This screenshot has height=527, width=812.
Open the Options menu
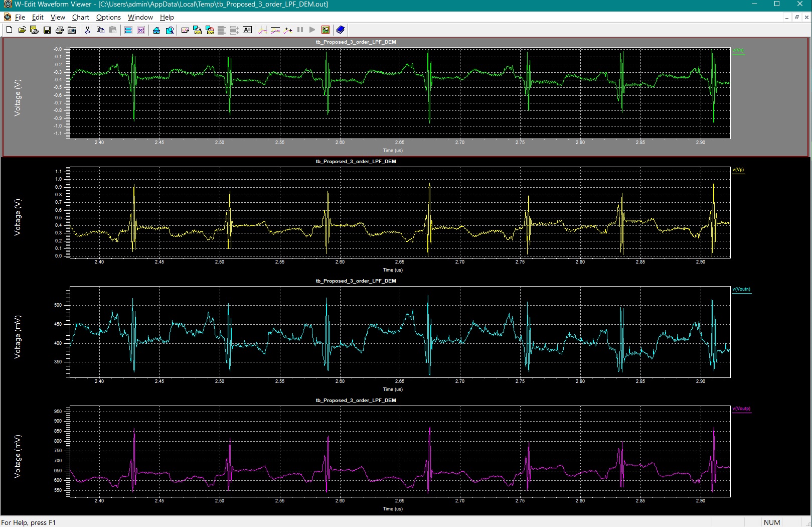pyautogui.click(x=108, y=17)
